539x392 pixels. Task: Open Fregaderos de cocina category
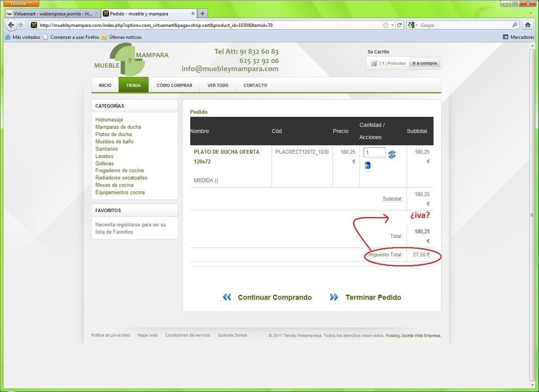(119, 170)
